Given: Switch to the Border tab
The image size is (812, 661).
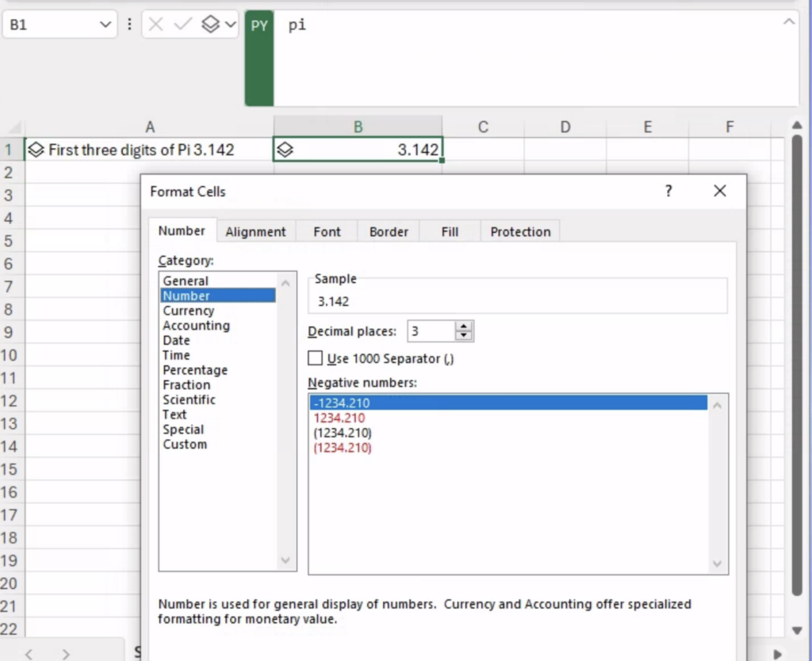Looking at the screenshot, I should pyautogui.click(x=389, y=231).
